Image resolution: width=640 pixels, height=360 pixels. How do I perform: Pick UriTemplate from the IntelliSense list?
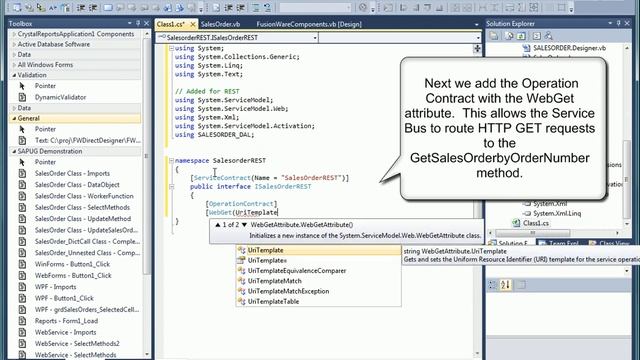pyautogui.click(x=319, y=250)
